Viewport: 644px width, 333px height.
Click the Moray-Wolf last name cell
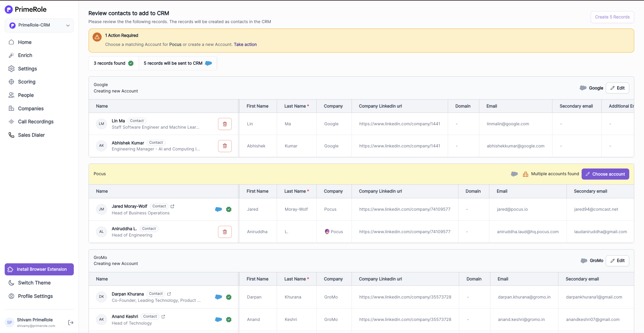click(x=296, y=209)
